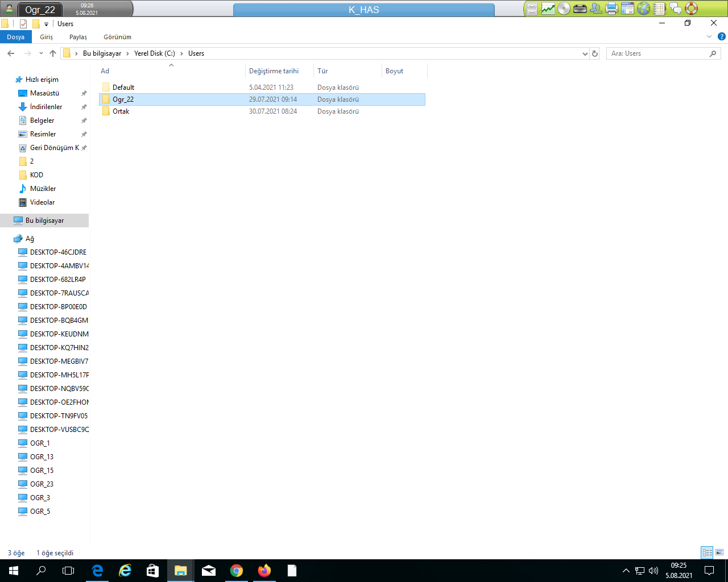Open the KOD folder in quick access

tap(36, 175)
